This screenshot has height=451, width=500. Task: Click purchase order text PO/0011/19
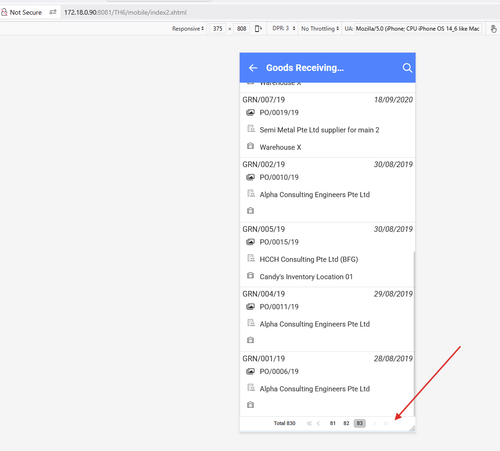click(x=279, y=307)
